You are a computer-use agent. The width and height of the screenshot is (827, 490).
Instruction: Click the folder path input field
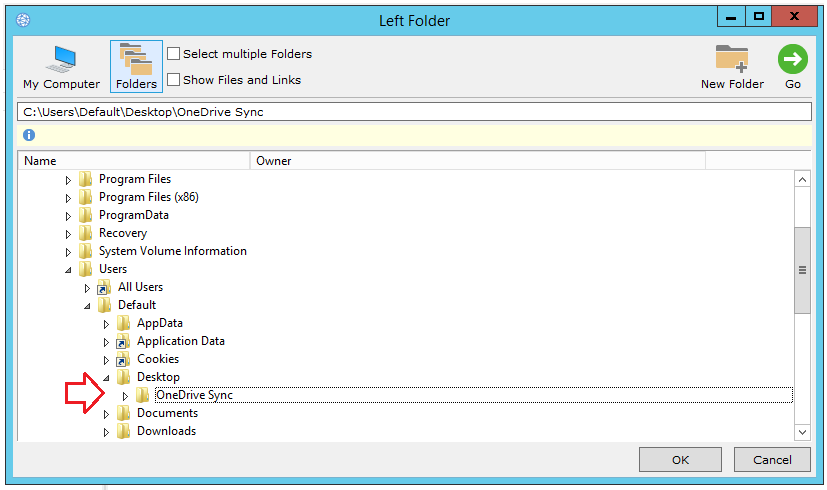413,112
